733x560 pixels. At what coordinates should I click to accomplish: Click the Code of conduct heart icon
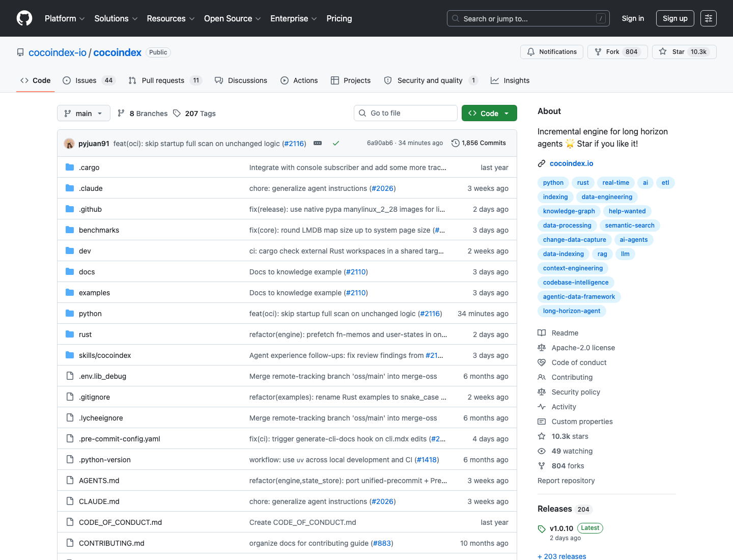(542, 362)
